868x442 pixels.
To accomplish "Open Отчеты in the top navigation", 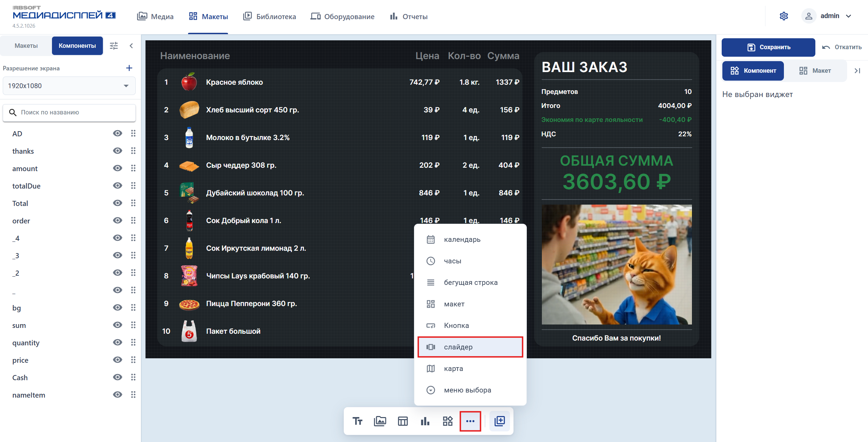I will click(409, 16).
